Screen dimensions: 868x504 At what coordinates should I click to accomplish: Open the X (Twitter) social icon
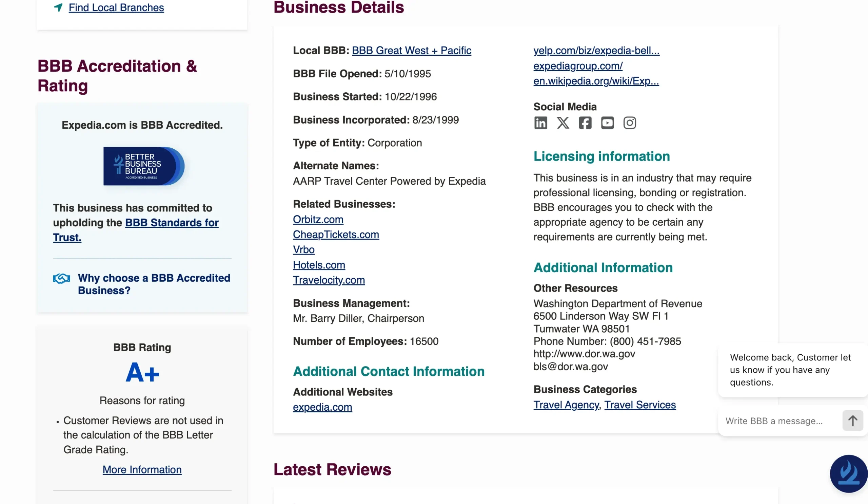click(x=563, y=123)
